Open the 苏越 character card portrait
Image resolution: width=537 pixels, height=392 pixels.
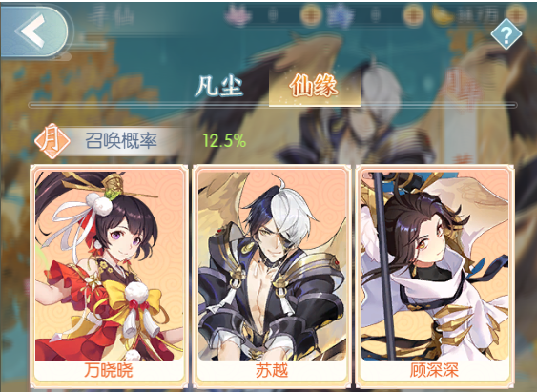[x=272, y=266]
